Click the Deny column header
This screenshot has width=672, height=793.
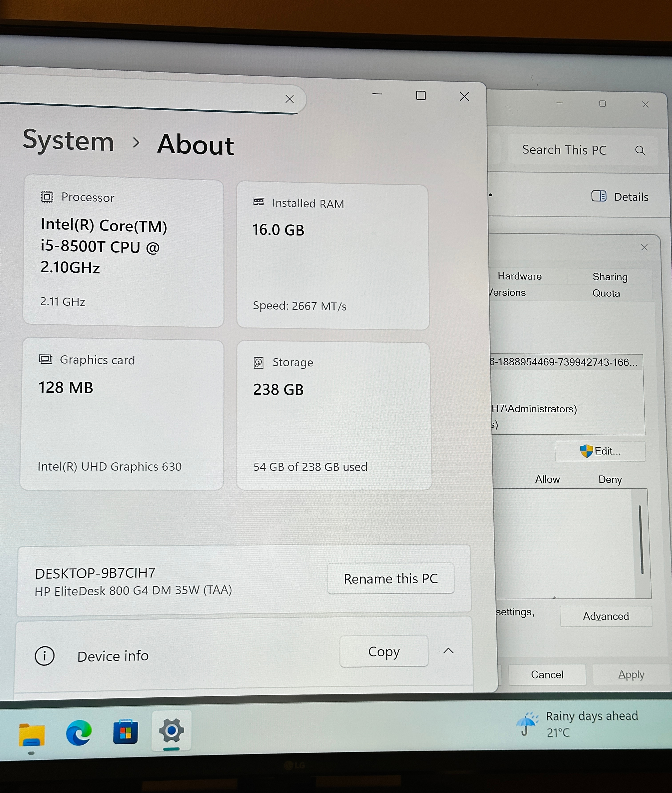610,479
